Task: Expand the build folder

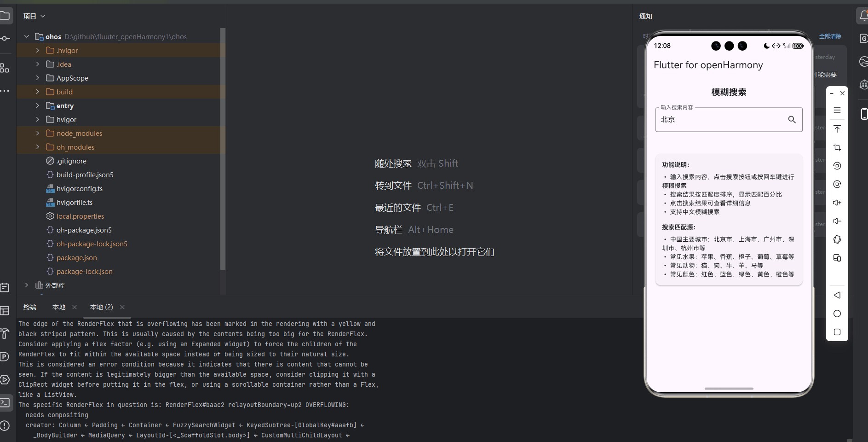Action: (x=38, y=92)
